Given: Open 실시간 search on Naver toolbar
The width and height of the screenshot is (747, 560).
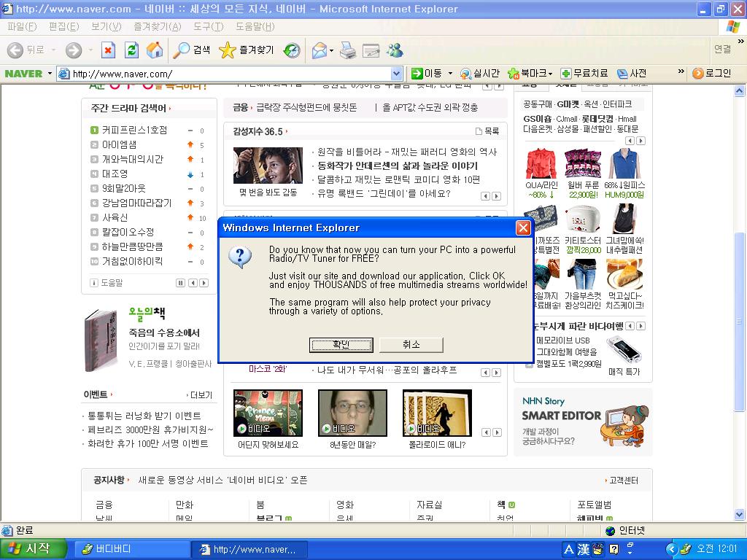Looking at the screenshot, I should point(480,74).
